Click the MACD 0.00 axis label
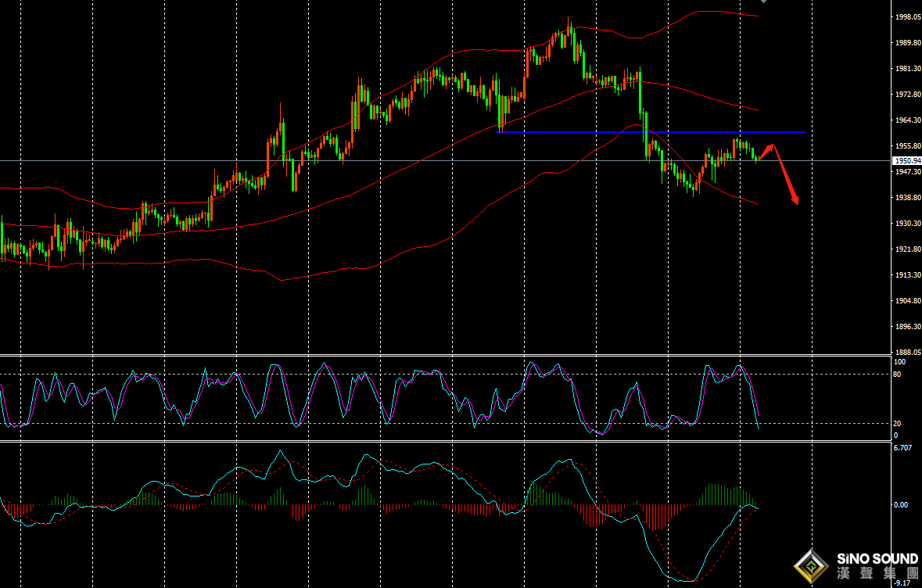 click(901, 505)
